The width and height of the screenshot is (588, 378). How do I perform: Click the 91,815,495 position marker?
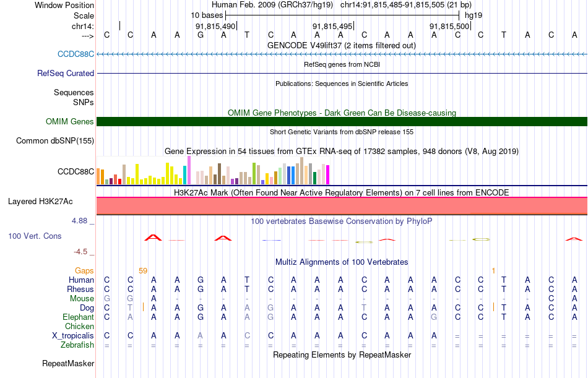coord(332,26)
